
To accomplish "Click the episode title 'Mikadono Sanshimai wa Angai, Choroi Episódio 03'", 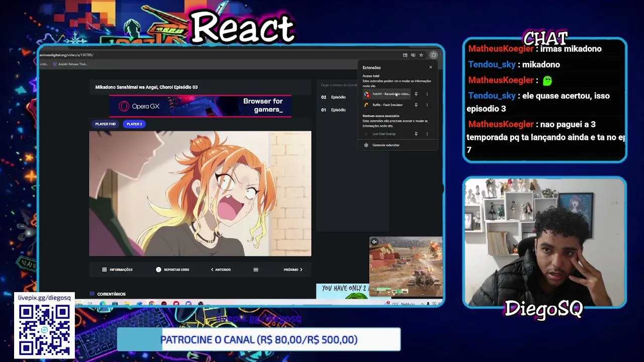I will pos(146,87).
